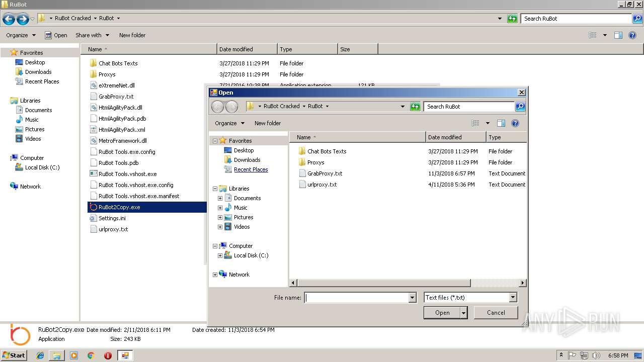Click the Forward button in the RuBot Explorer window
Screen dimensions: 644x362
(x=23, y=19)
